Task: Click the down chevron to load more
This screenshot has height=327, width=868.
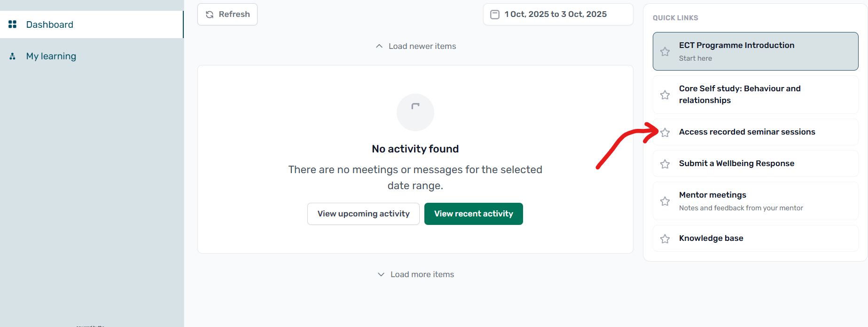Action: 381,274
